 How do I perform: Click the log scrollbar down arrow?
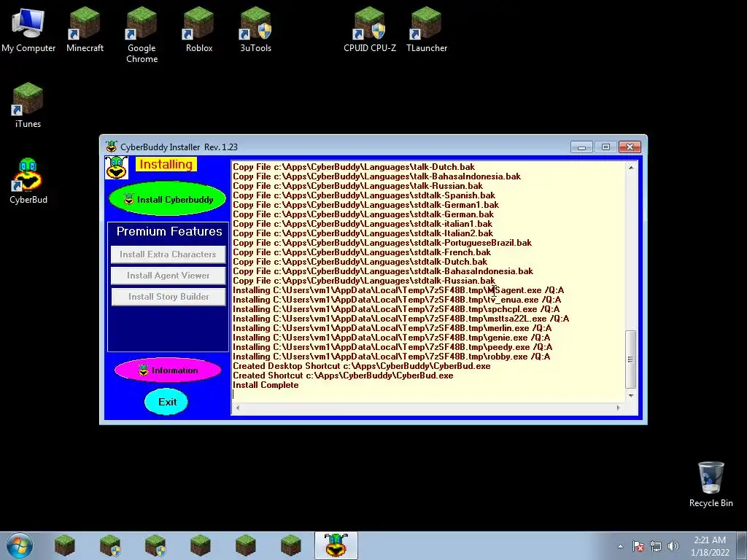point(631,396)
